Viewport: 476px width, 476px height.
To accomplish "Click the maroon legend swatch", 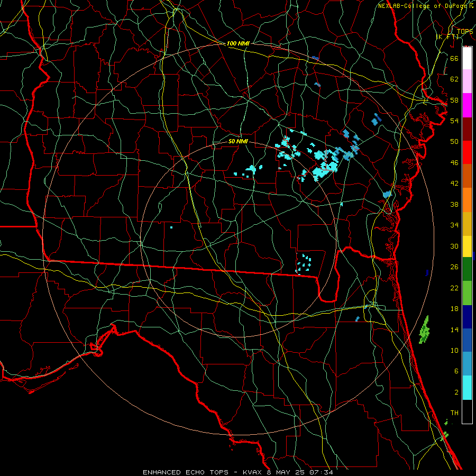I will (x=467, y=129).
